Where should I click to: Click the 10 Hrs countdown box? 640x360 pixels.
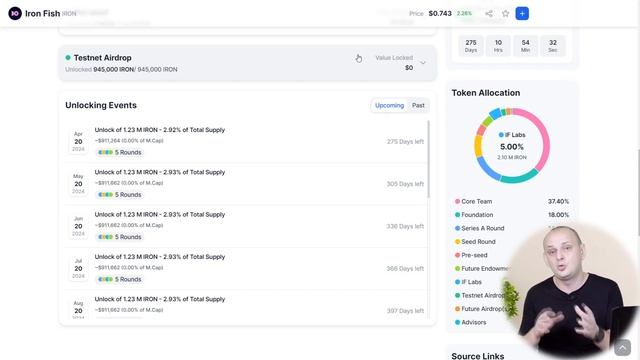coord(498,46)
